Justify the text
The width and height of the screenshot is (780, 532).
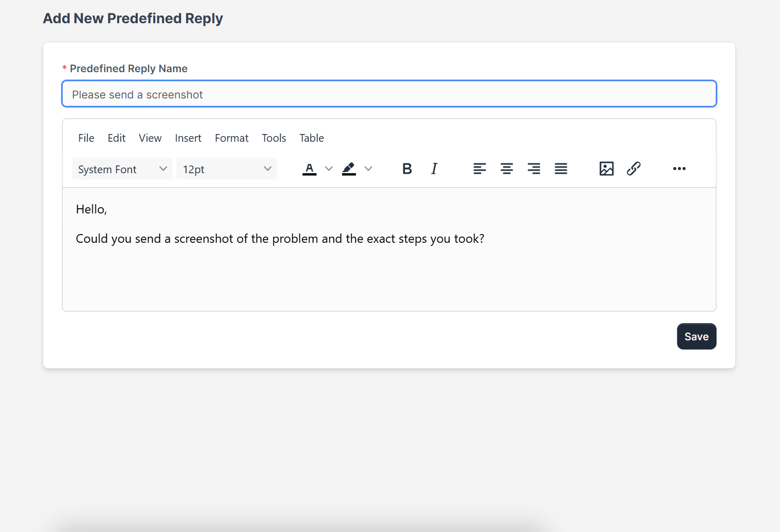(561, 169)
